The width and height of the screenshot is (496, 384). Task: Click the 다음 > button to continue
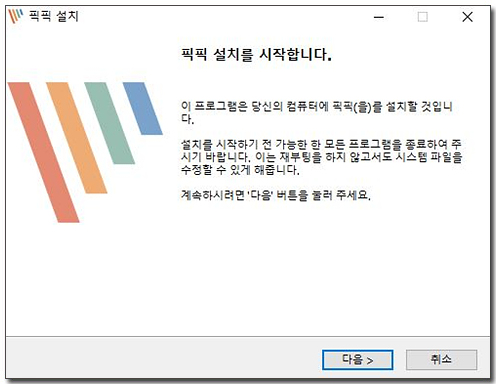pyautogui.click(x=358, y=360)
